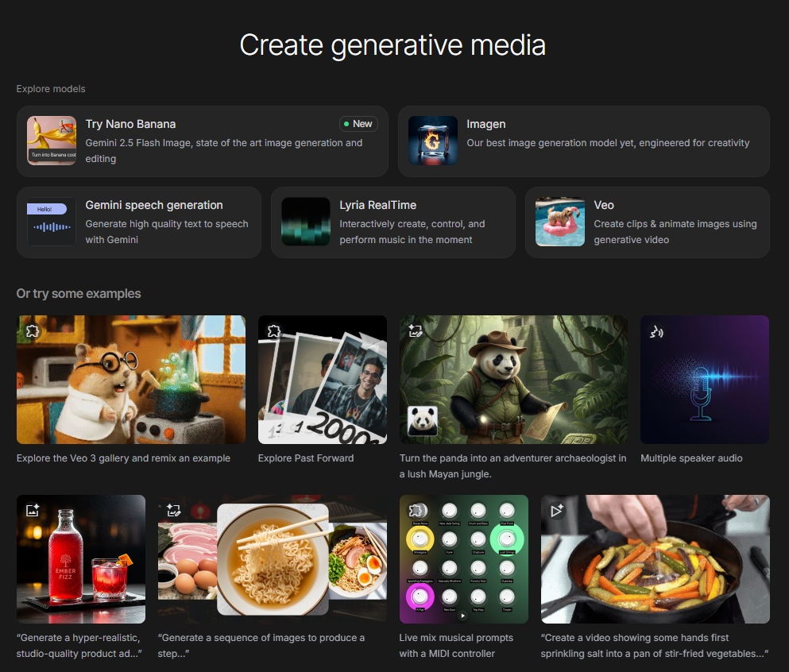Click 'Create clips & animate images' description
The height and width of the screenshot is (672, 789).
click(675, 231)
